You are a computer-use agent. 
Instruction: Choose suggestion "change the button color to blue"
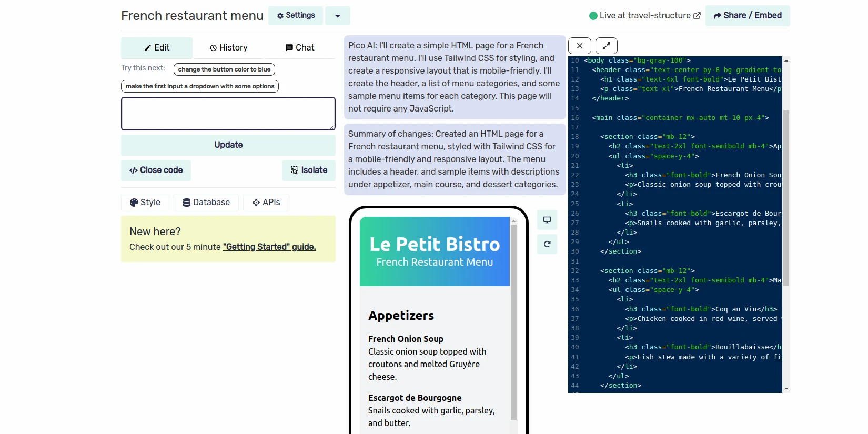[x=224, y=69]
